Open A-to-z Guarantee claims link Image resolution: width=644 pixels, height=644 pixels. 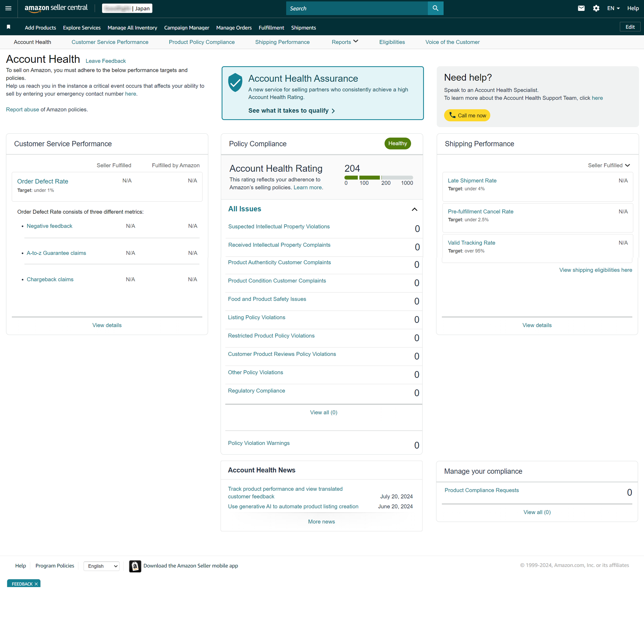click(56, 253)
